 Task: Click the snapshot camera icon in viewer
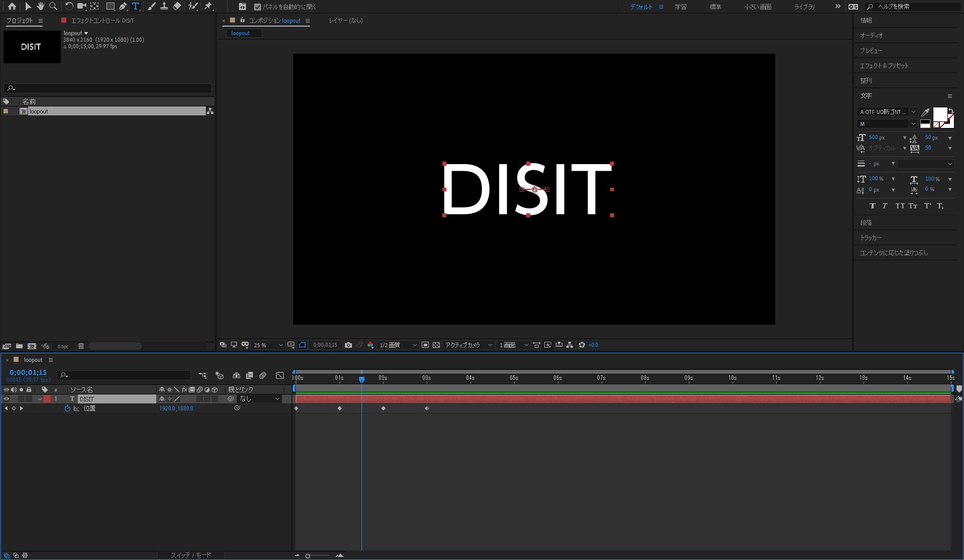click(x=348, y=345)
